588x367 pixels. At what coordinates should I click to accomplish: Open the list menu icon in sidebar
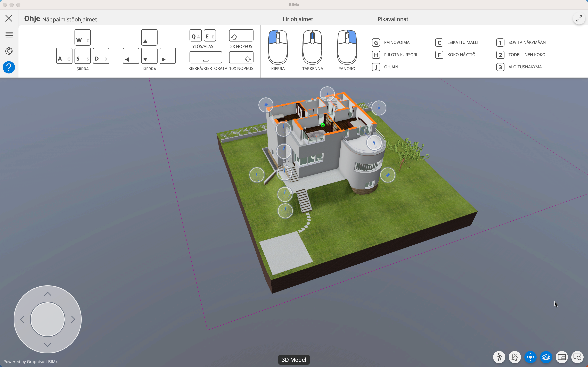pyautogui.click(x=9, y=35)
